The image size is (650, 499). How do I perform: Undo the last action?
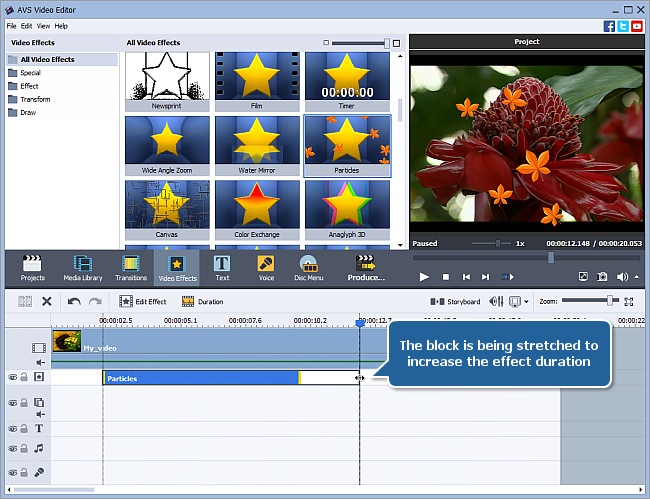74,301
